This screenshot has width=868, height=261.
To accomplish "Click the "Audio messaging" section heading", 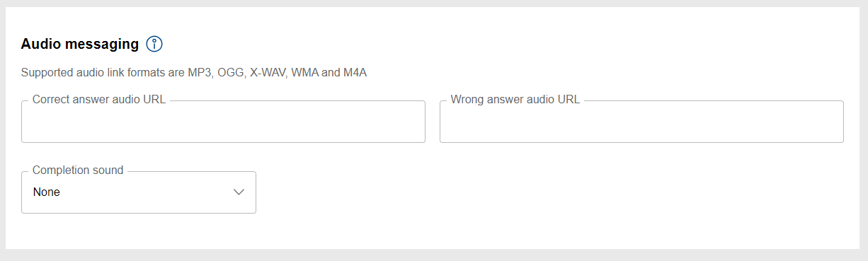I will 80,44.
